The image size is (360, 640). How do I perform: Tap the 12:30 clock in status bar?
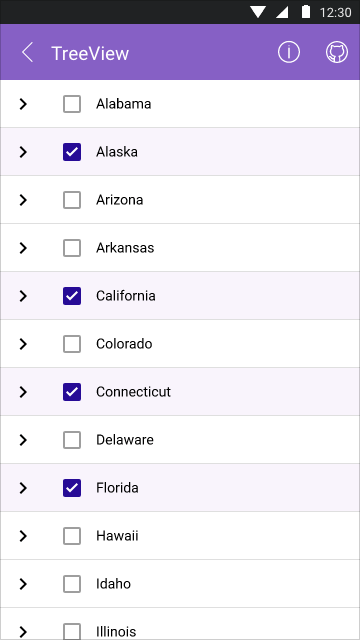click(x=336, y=12)
